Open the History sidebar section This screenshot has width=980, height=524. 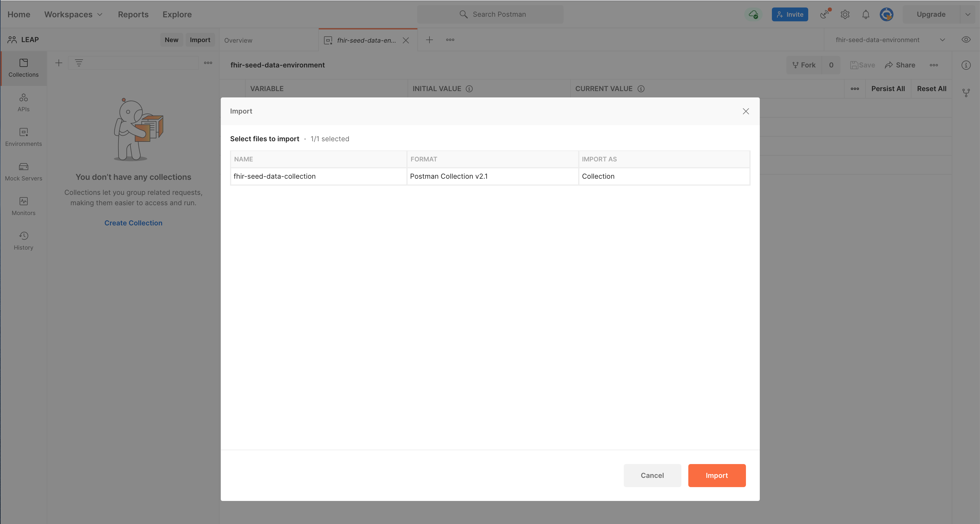[x=24, y=241]
